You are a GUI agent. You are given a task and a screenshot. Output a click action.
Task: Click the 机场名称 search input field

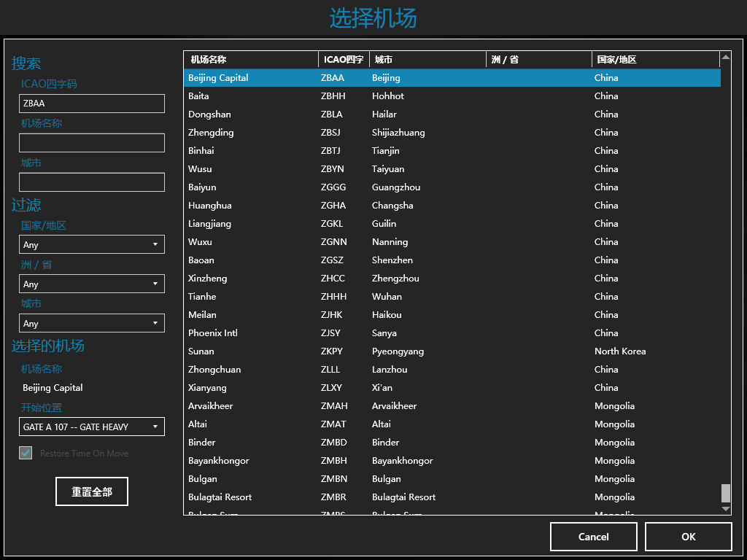(92, 143)
